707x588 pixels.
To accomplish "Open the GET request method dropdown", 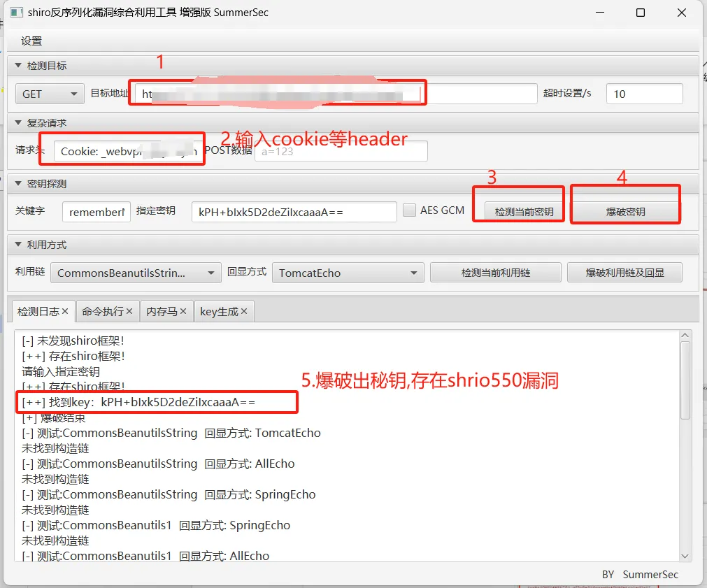I will pos(50,94).
